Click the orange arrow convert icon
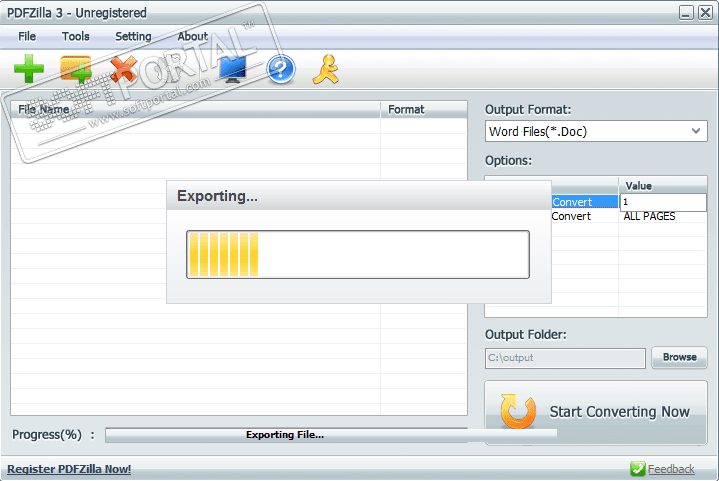 518,411
